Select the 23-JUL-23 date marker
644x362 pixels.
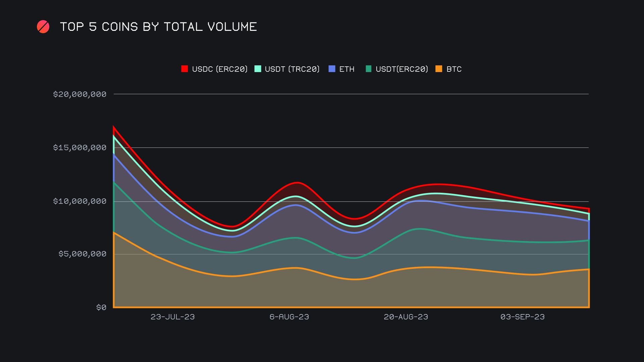172,317
